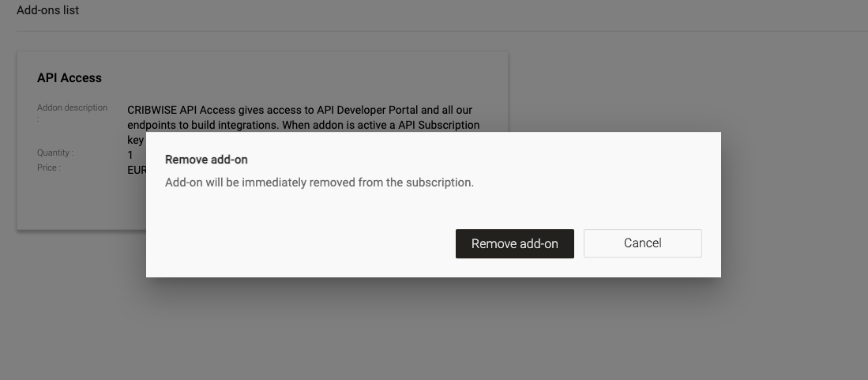Click the dimmed backdrop below the dialog
868x380 pixels.
[x=434, y=332]
